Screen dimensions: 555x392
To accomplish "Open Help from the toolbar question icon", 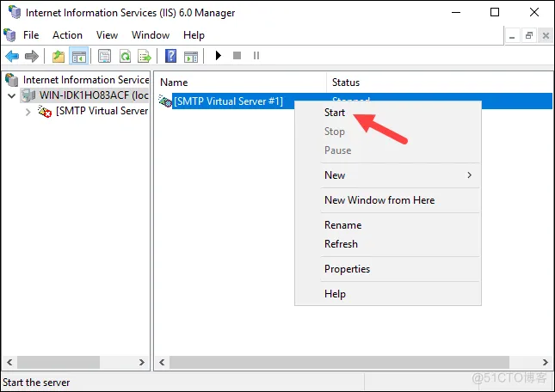I will click(x=170, y=56).
